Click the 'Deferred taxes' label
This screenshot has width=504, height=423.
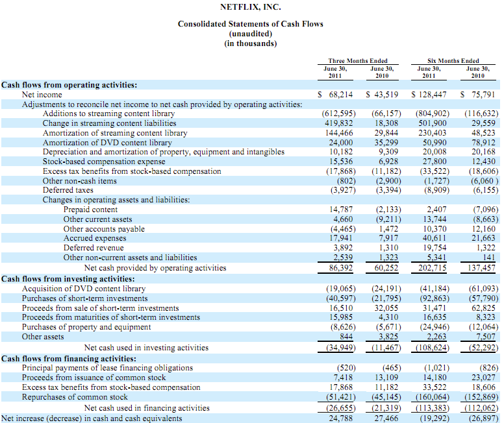tap(68, 190)
